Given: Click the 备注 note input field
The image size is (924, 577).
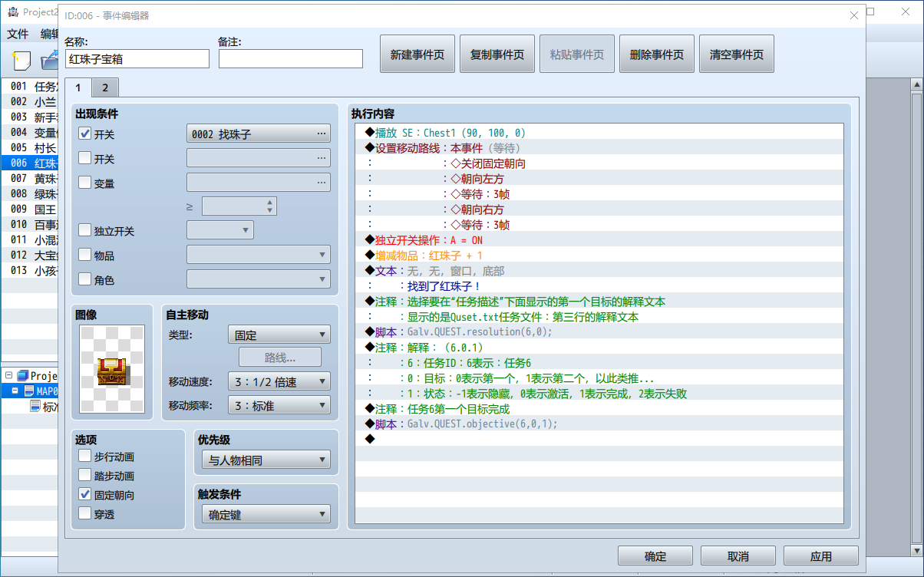Looking at the screenshot, I should click(291, 59).
